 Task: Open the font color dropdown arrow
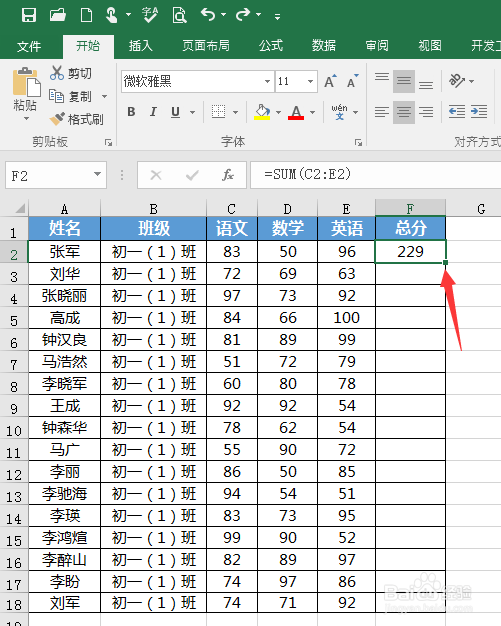(x=313, y=112)
